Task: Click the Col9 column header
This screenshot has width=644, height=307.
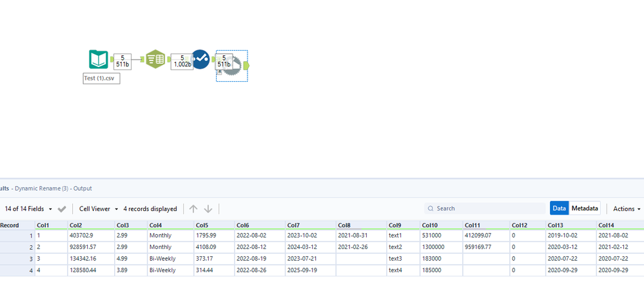Action: [x=404, y=225]
